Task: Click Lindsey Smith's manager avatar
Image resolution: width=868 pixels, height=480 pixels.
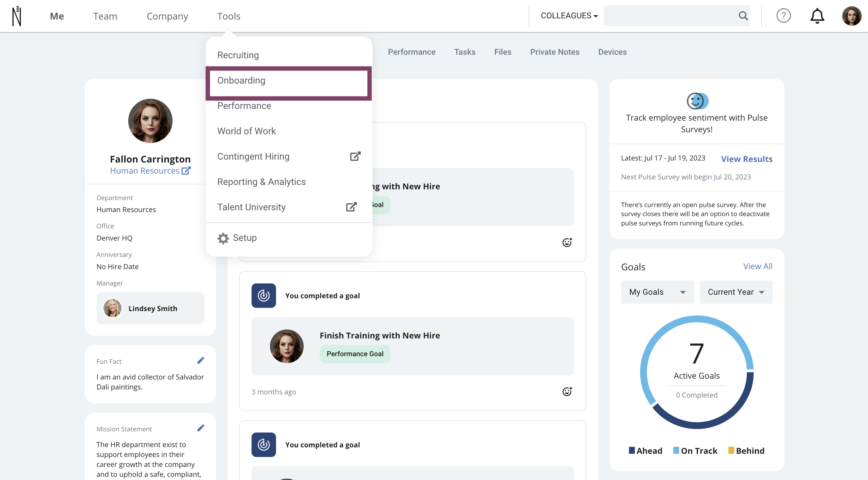Action: (112, 308)
